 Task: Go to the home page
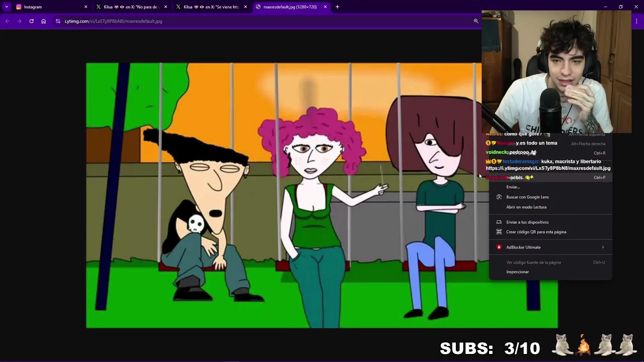44,21
